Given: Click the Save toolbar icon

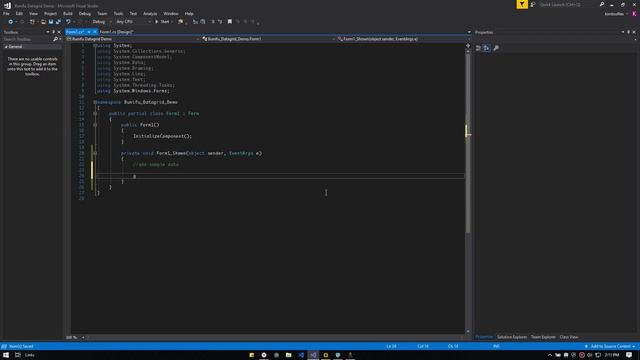Looking at the screenshot, I should click(x=51, y=22).
